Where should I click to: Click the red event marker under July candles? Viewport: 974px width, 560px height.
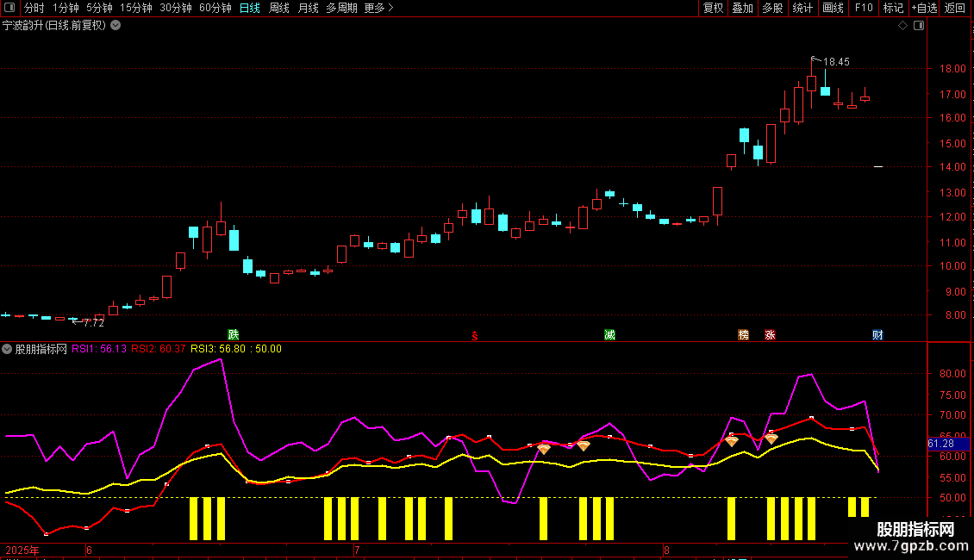[475, 336]
